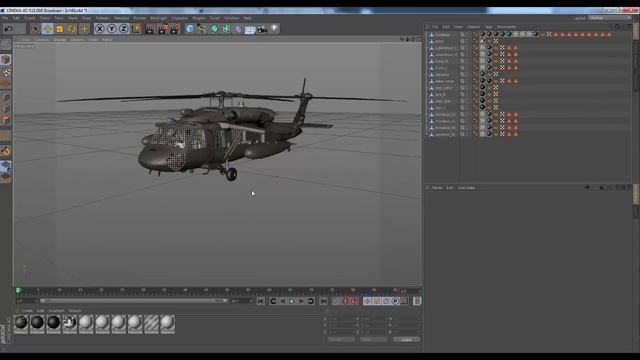Add a camera object
Image resolution: width=640 pixels, height=360 pixels.
(x=262, y=29)
